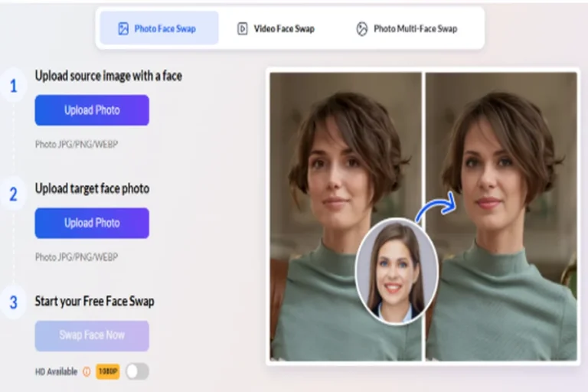Switch to the Photo Face Swap tab
This screenshot has width=588, height=392.
pyautogui.click(x=158, y=28)
